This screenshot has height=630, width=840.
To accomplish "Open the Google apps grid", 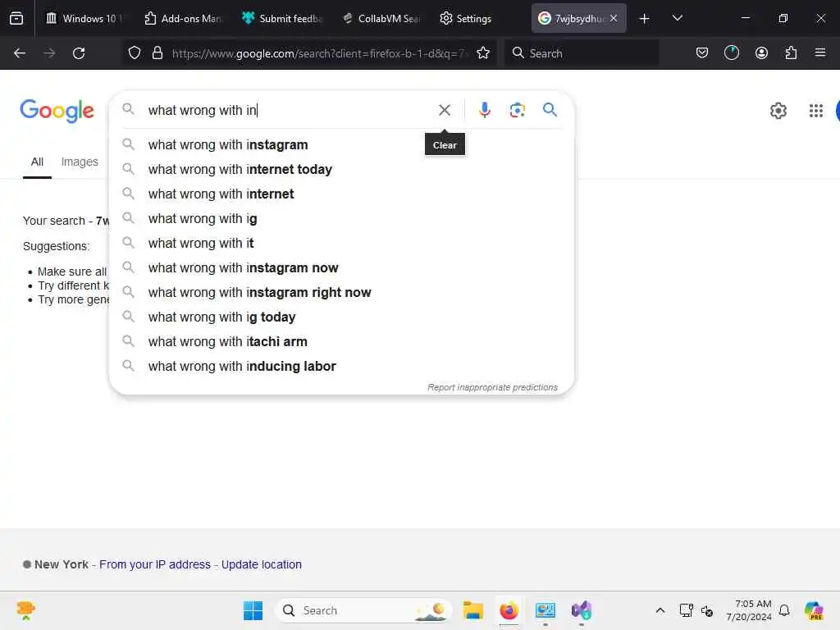I will (816, 111).
